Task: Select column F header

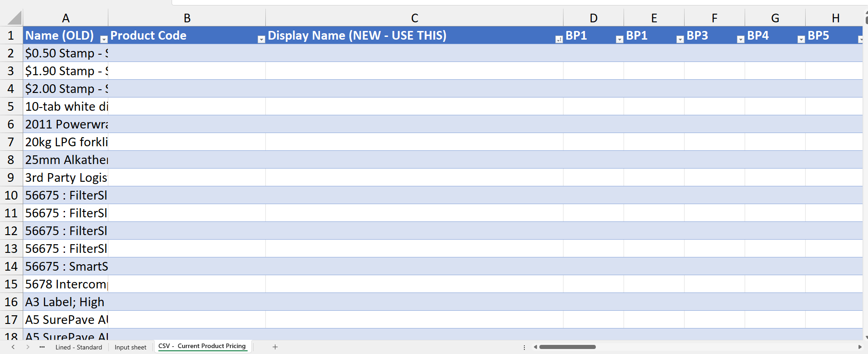Action: pyautogui.click(x=715, y=18)
